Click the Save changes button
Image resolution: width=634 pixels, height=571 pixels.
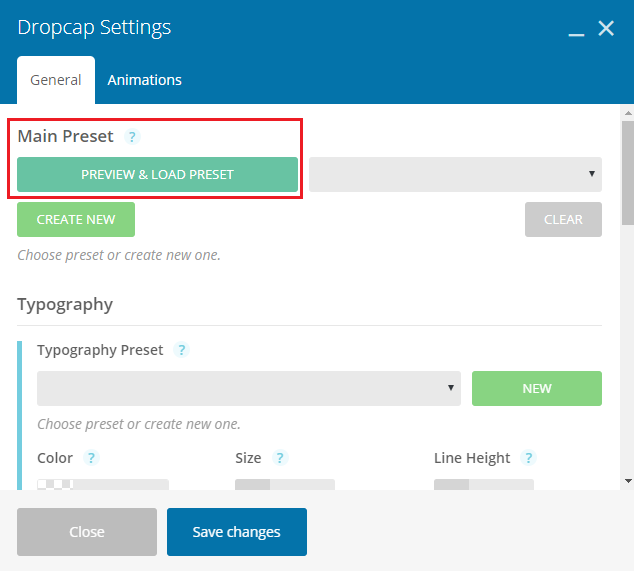point(237,532)
